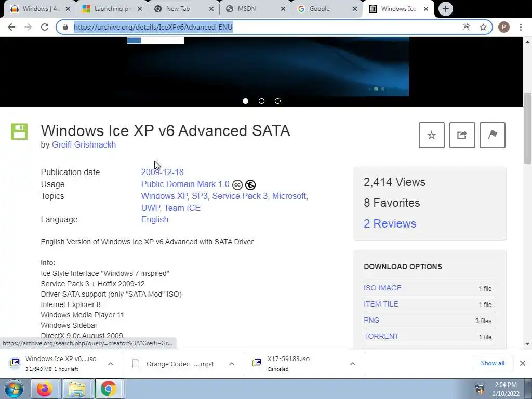Switch to the Google tab

327,9
